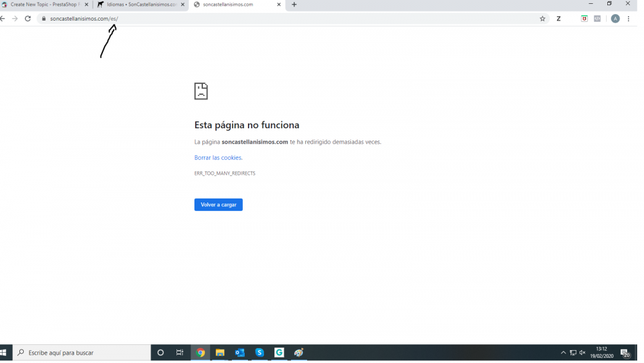
Task: Bookmark this page with the star icon
Action: click(542, 19)
